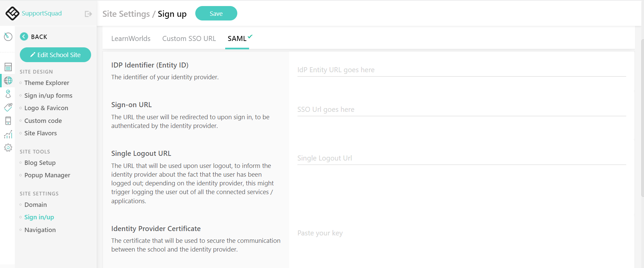Click the Save button
Viewport: 644px width, 268px height.
[x=216, y=13]
